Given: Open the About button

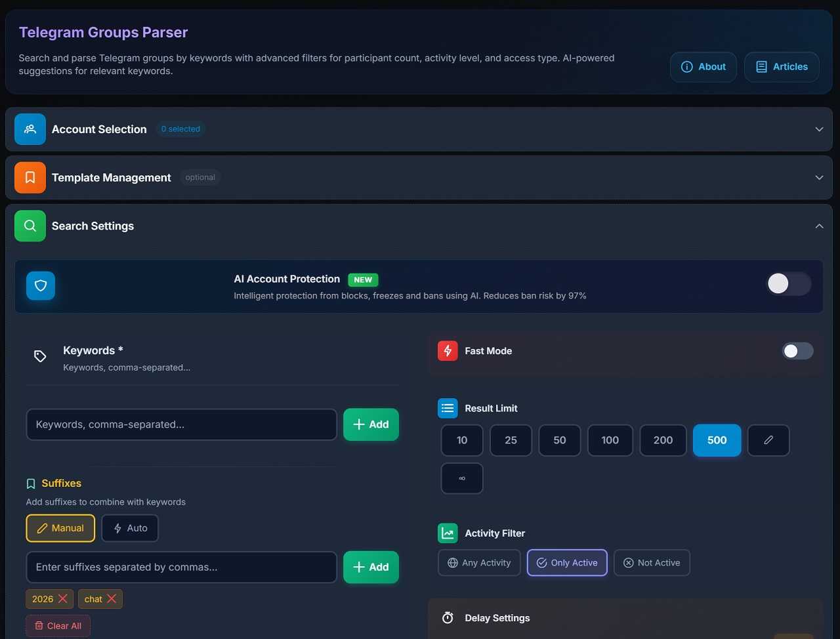Looking at the screenshot, I should tap(703, 67).
